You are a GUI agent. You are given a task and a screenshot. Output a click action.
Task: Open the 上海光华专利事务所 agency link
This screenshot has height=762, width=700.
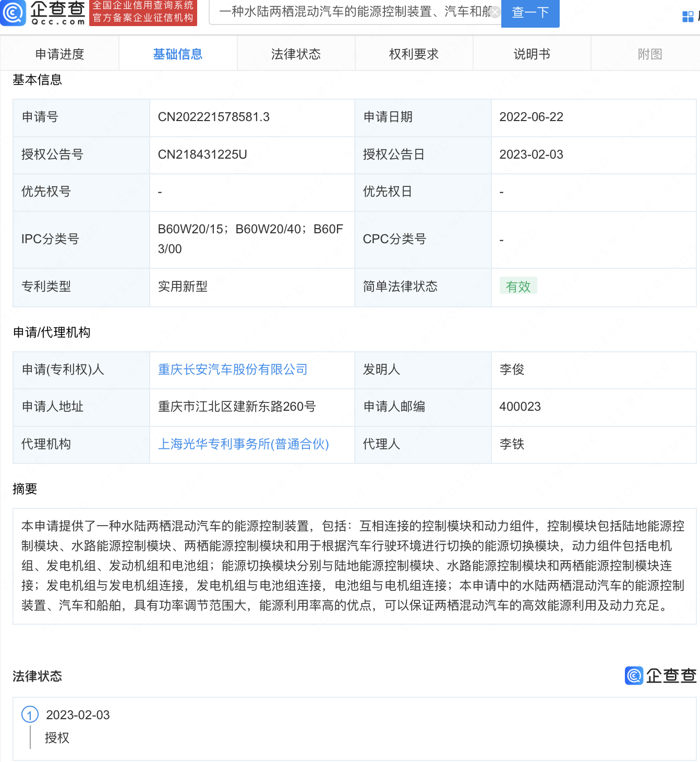point(244,444)
